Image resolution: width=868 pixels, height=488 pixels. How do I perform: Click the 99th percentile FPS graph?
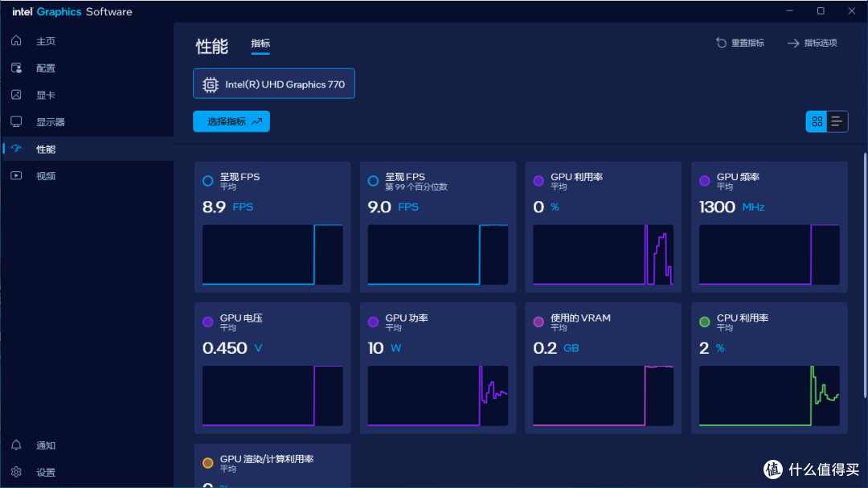point(438,255)
